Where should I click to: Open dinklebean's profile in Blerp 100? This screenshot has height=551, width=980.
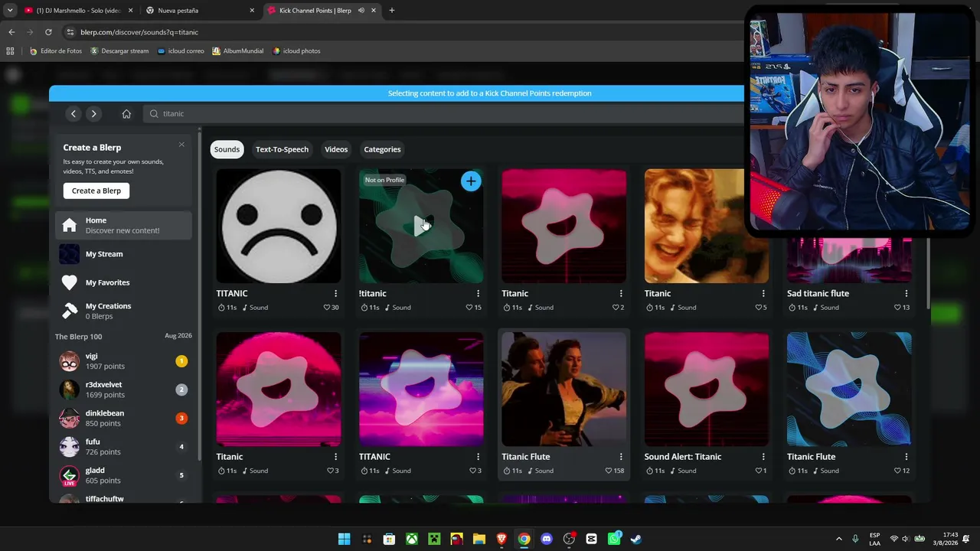tap(123, 418)
